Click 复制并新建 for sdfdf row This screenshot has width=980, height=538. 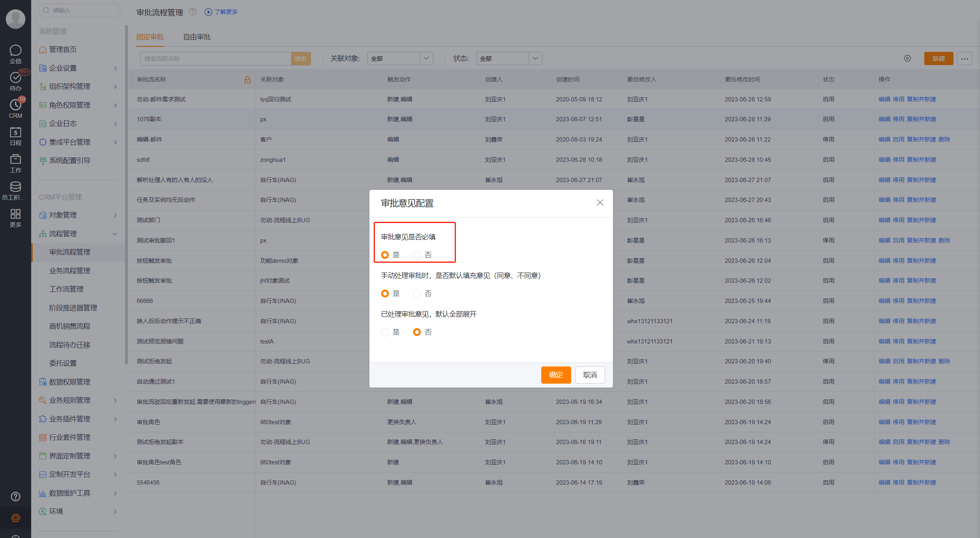[922, 160]
